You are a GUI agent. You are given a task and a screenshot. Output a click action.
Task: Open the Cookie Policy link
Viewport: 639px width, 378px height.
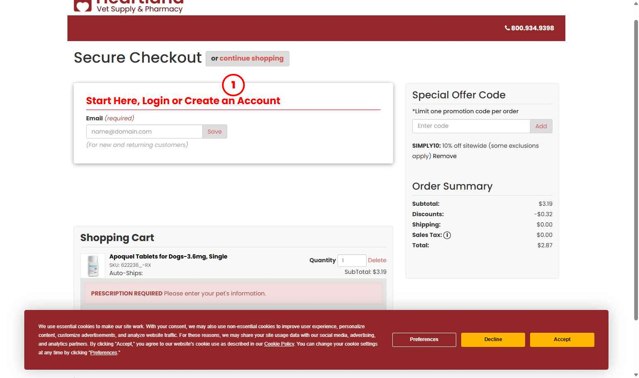click(x=279, y=344)
